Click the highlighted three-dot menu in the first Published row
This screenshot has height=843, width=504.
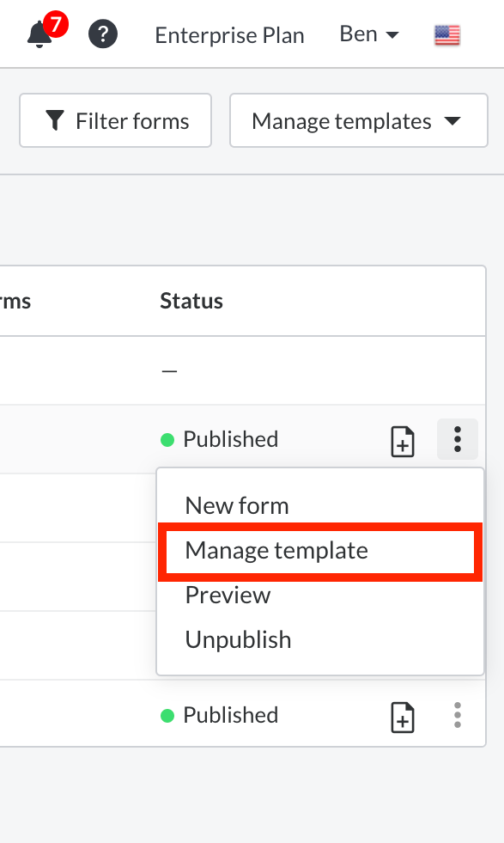(x=458, y=439)
